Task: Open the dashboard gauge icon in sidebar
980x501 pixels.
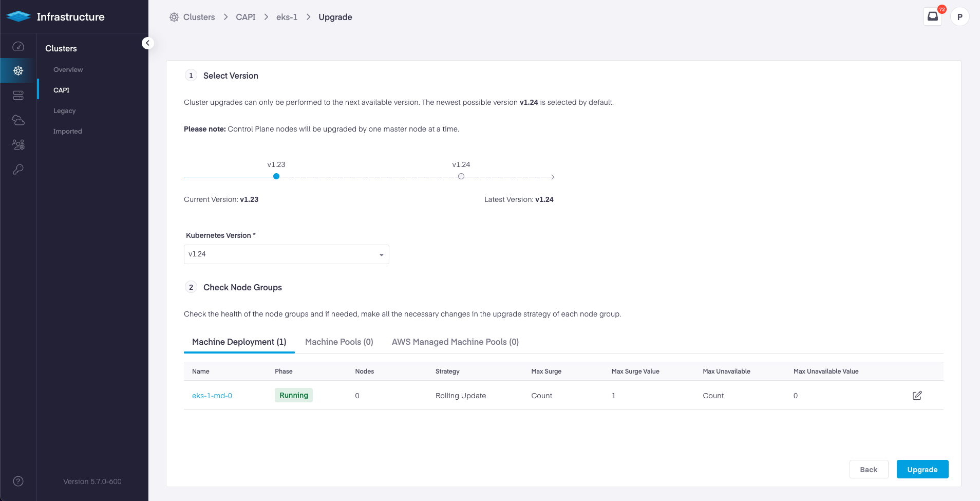Action: click(18, 46)
